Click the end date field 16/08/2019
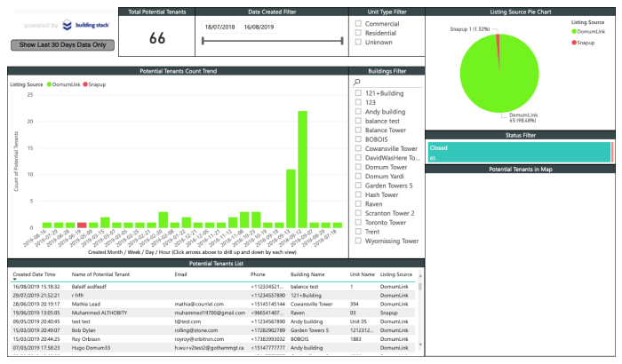The image size is (622, 364). (x=259, y=27)
